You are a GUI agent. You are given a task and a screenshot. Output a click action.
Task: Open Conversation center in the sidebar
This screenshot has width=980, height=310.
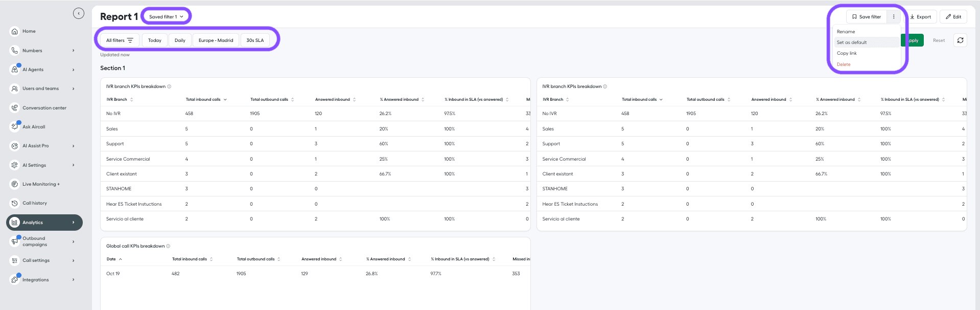[44, 108]
